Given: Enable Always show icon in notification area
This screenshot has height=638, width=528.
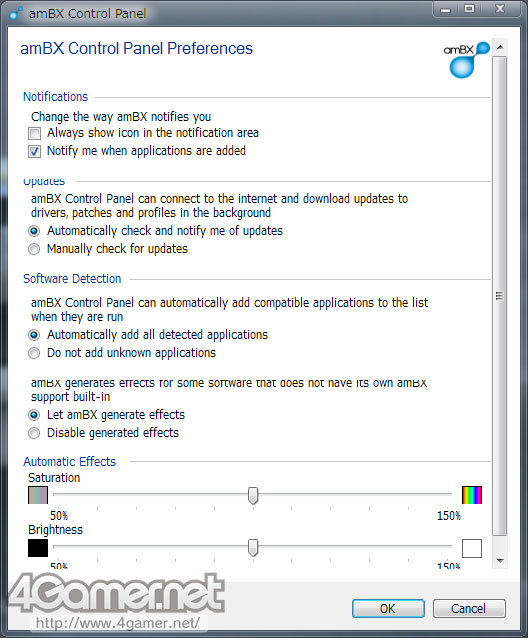Looking at the screenshot, I should [x=34, y=133].
